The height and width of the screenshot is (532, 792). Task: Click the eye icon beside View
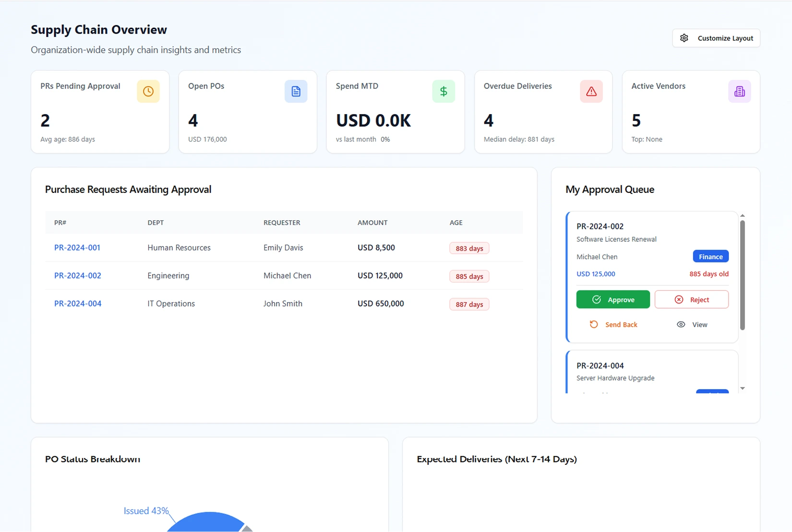click(681, 324)
